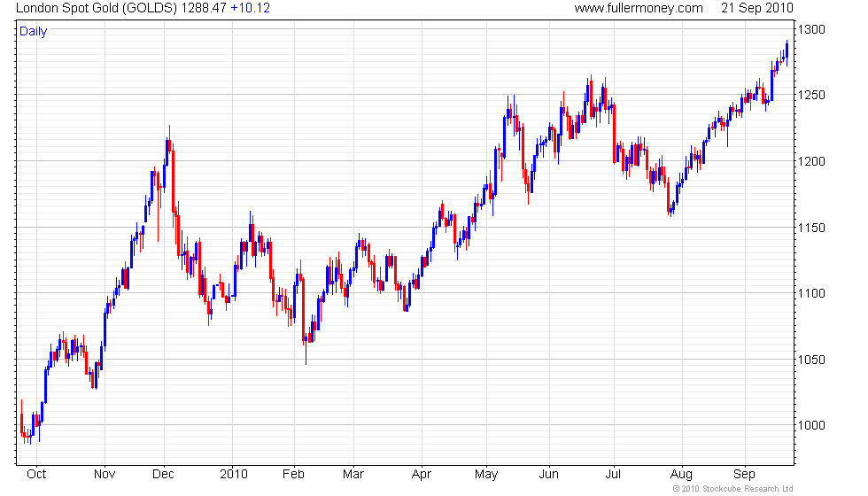Image resolution: width=868 pixels, height=496 pixels.
Task: Open the www.fullermoney.com link
Action: coord(639,8)
